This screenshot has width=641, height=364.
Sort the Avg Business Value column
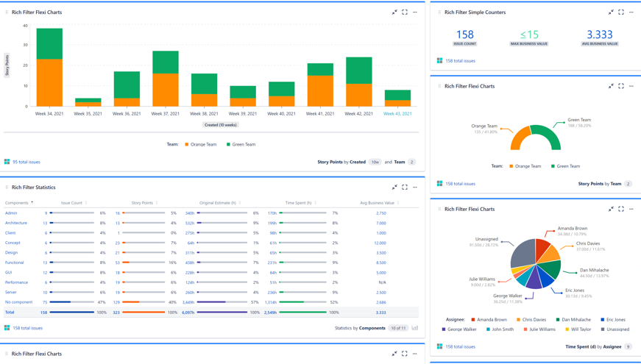378,203
